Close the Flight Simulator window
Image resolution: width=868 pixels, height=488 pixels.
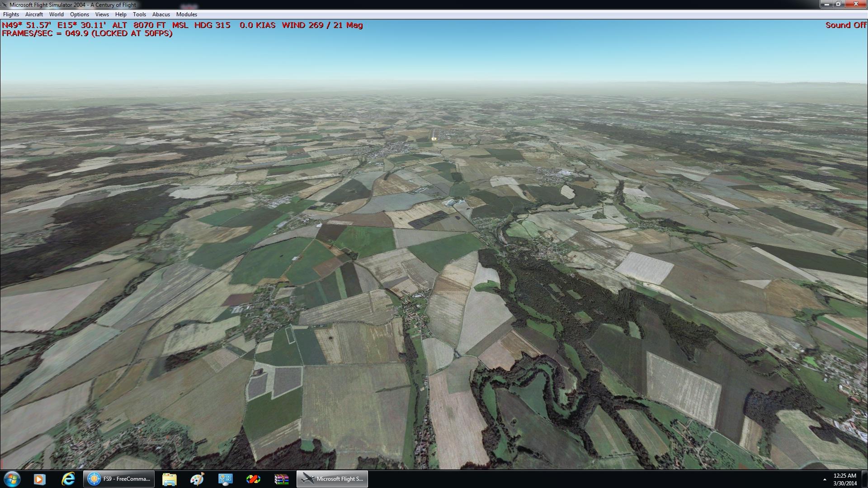[x=856, y=4]
